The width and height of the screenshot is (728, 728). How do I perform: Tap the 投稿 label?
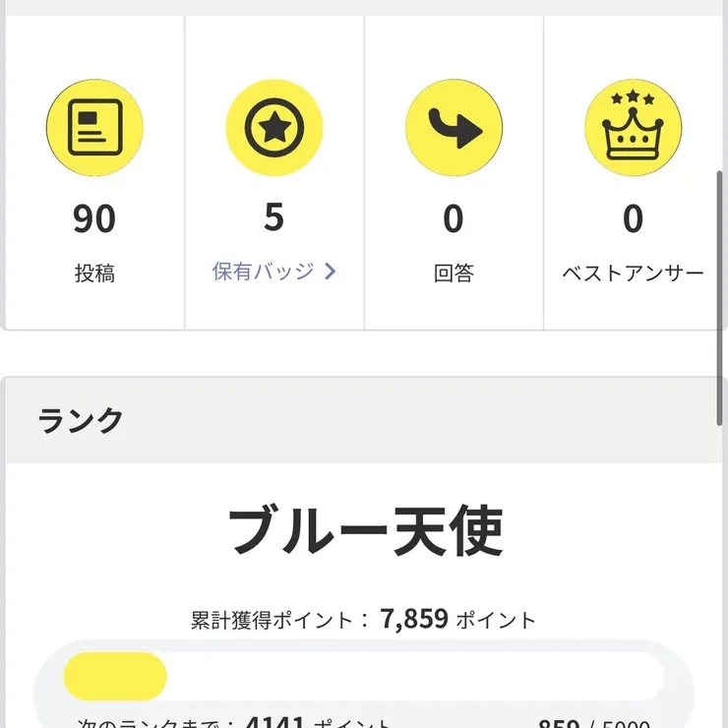click(x=94, y=273)
